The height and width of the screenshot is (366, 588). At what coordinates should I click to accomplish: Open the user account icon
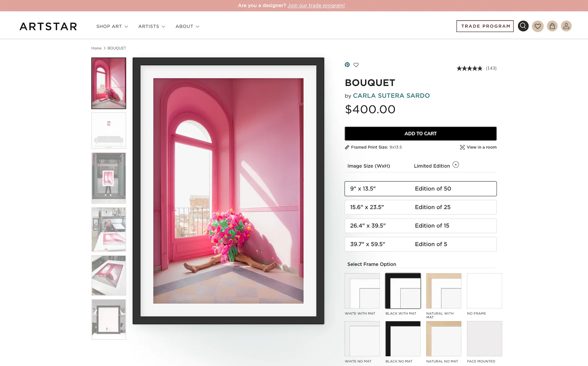[x=566, y=26]
